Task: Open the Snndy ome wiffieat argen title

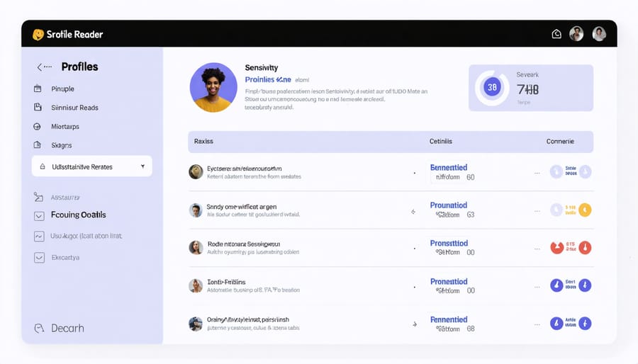Action: pyautogui.click(x=241, y=207)
